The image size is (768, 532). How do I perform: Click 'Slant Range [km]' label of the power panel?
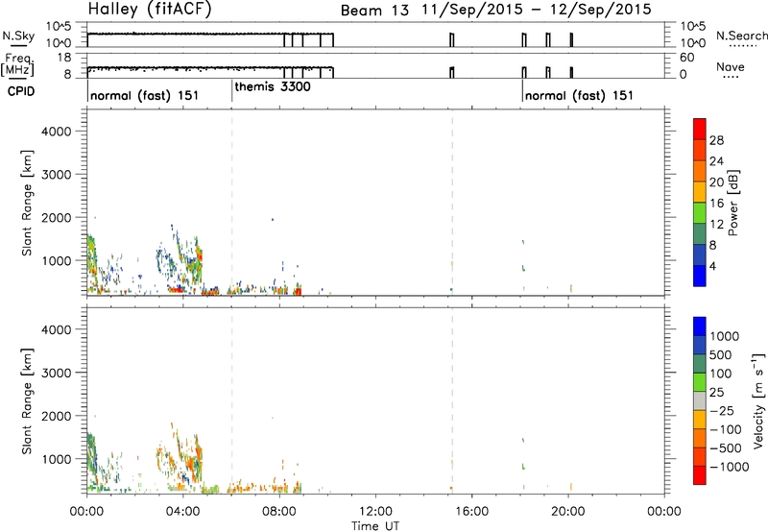27,203
